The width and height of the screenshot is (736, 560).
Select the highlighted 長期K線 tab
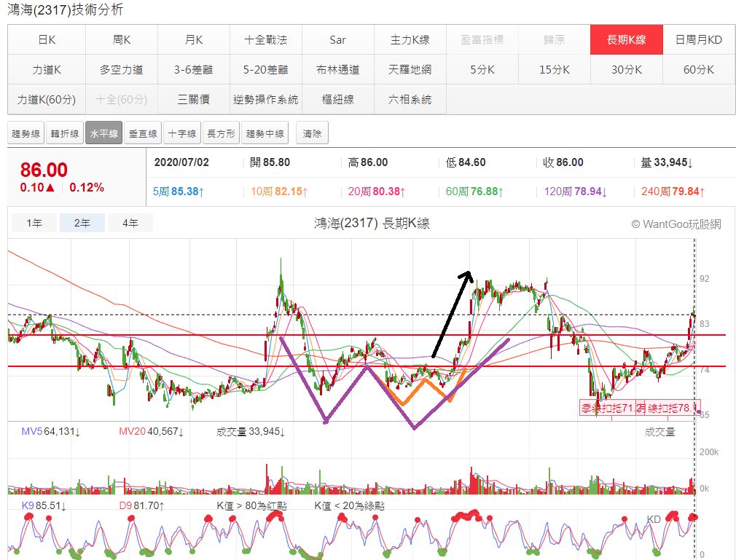point(627,40)
